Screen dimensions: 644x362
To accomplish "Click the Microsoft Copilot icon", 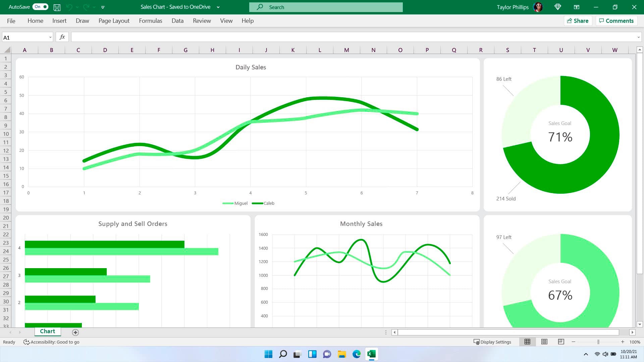I will [558, 7].
